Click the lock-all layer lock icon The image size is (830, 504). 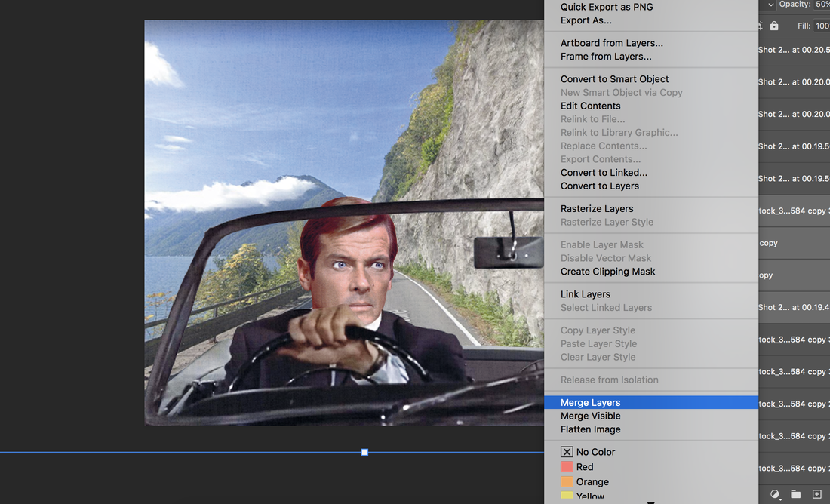pos(774,26)
